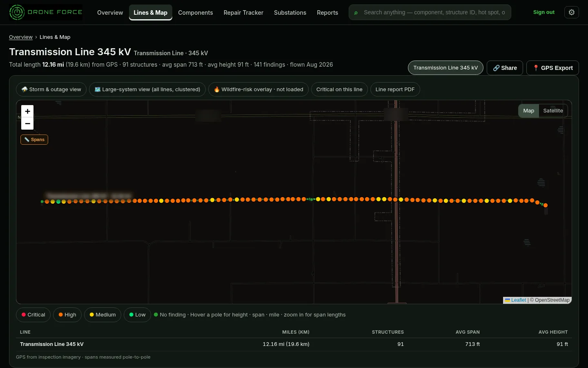The height and width of the screenshot is (368, 588).
Task: Show Critical on this line
Action: click(x=339, y=90)
